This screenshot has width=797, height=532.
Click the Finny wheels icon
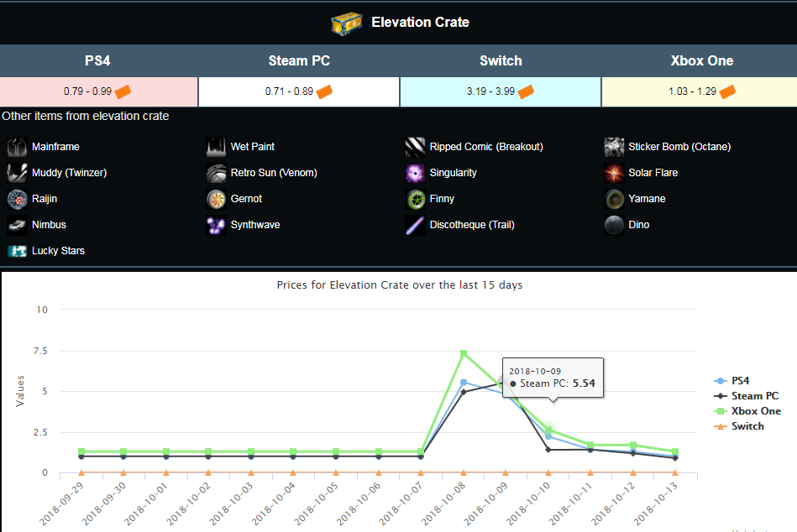pyautogui.click(x=415, y=199)
